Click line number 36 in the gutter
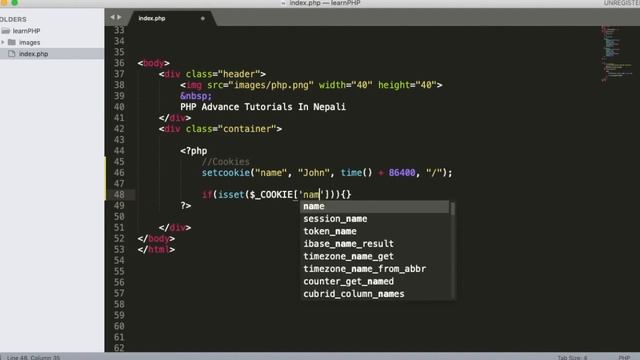Image resolution: width=640 pixels, height=360 pixels. click(119, 63)
